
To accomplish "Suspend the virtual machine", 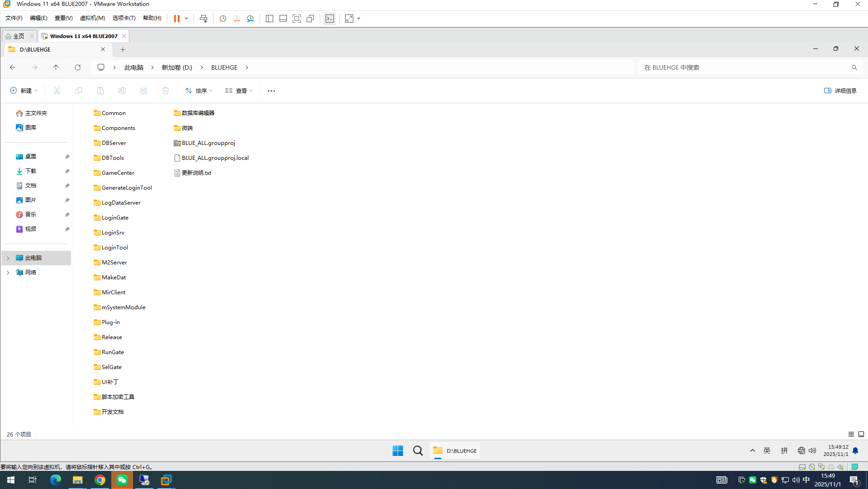I will pos(176,19).
